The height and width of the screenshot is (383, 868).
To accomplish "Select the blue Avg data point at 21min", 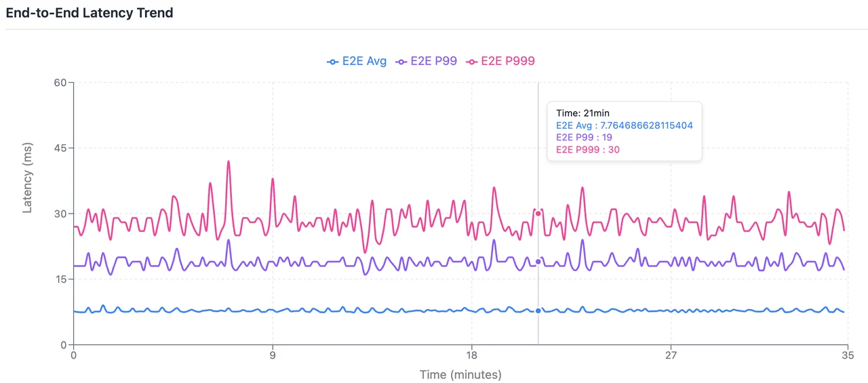I will [x=538, y=310].
